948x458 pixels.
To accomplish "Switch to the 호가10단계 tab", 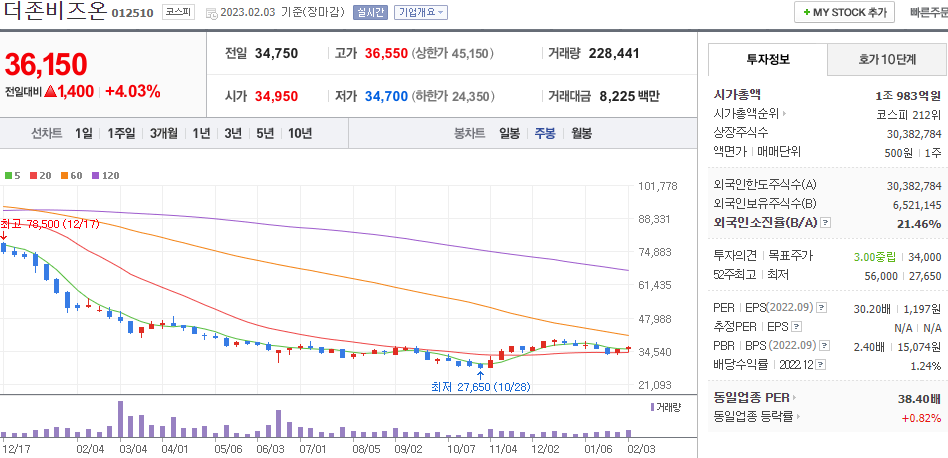I will [x=887, y=59].
